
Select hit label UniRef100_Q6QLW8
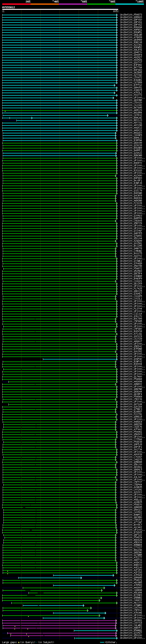[131, 35]
